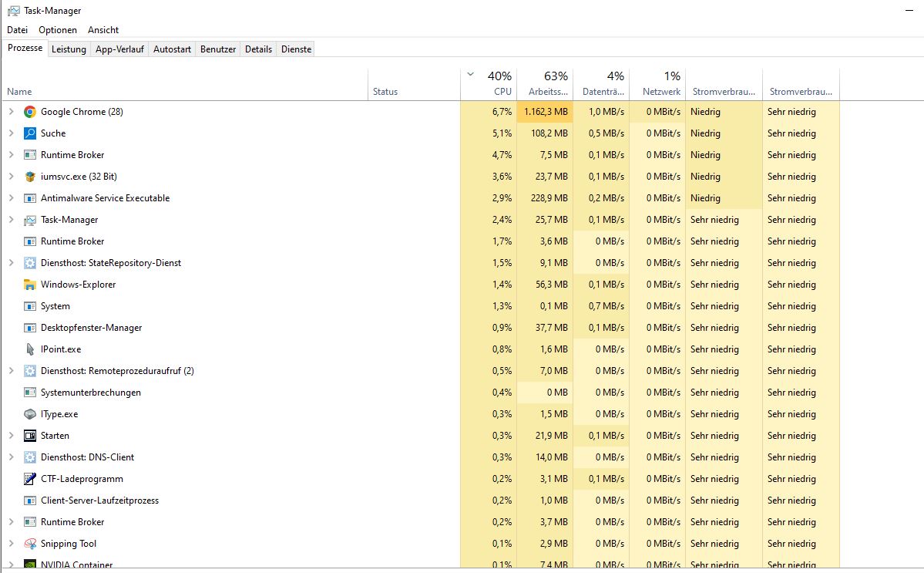This screenshot has width=924, height=573.
Task: Click the IType.exe keyboard icon
Action: pos(30,414)
